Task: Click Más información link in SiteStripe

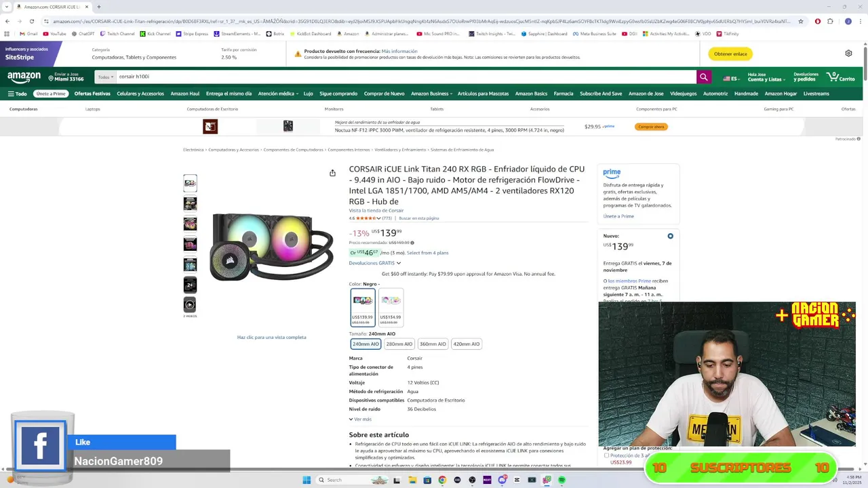Action: [399, 52]
